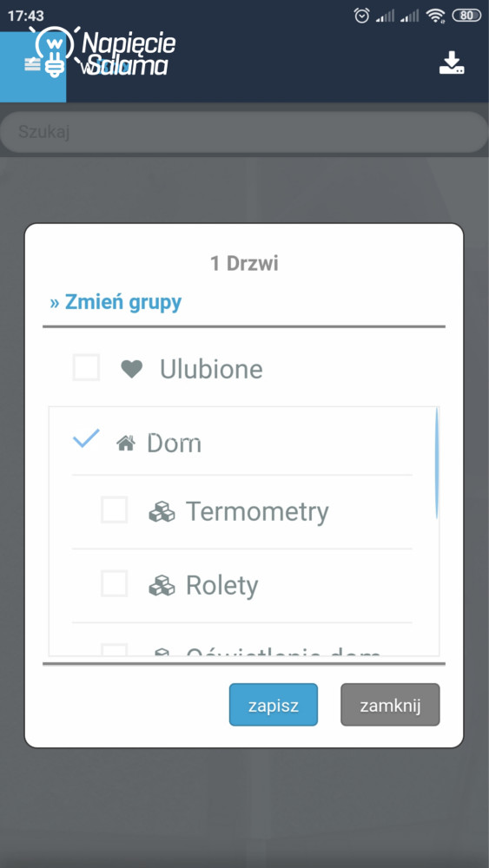Expand the Zmień grupy section
Image resolution: width=489 pixels, height=868 pixels.
[116, 303]
